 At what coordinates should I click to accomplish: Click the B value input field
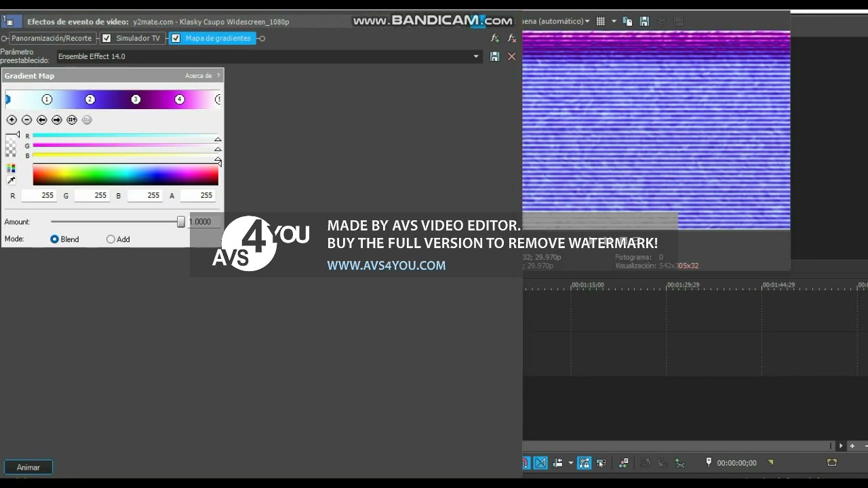point(145,195)
